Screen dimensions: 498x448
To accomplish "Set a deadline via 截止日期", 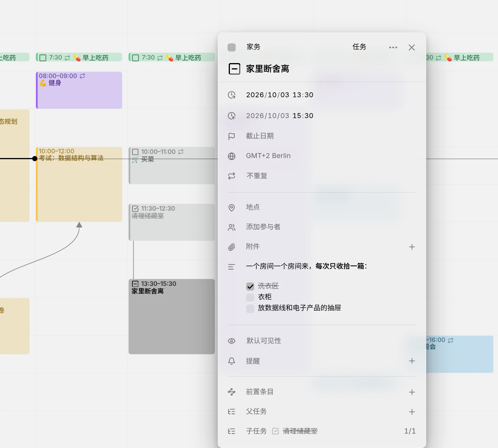I will coord(260,136).
